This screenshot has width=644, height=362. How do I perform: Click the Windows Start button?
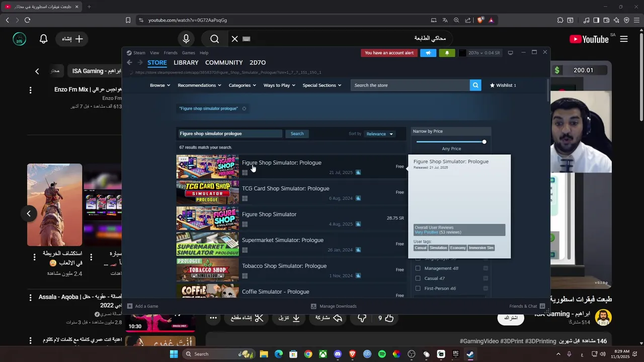pos(174,354)
